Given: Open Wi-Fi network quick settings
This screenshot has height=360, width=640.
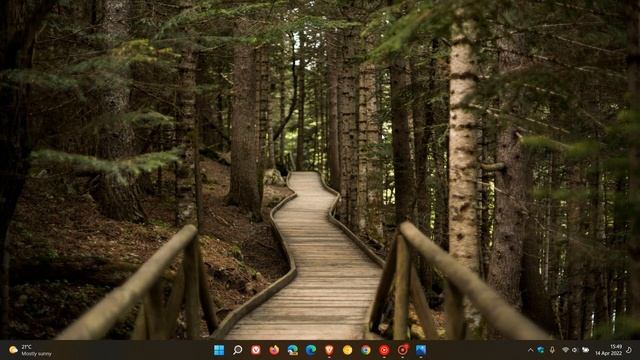Looking at the screenshot, I should click(565, 350).
